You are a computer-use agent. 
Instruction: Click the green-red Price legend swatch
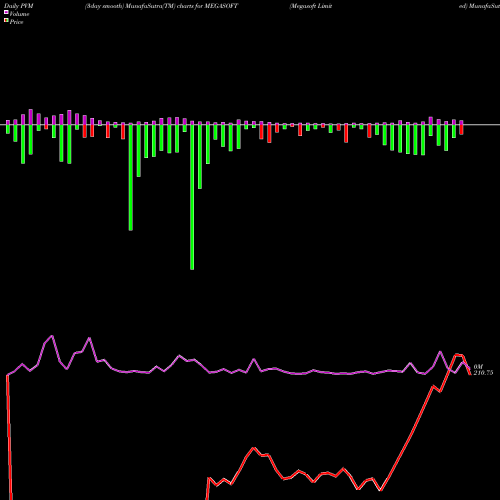tap(6, 21)
